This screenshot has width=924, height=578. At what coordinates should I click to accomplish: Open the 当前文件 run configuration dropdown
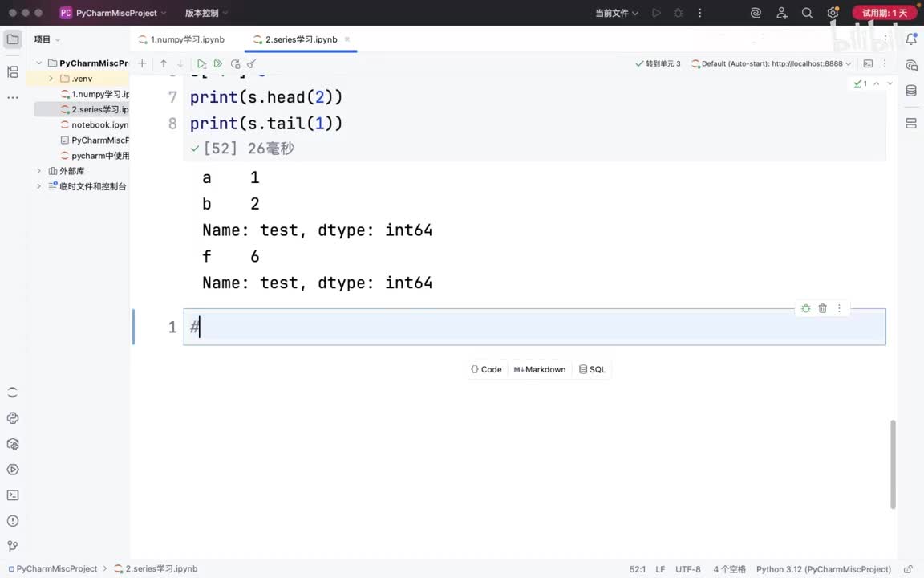(x=617, y=13)
